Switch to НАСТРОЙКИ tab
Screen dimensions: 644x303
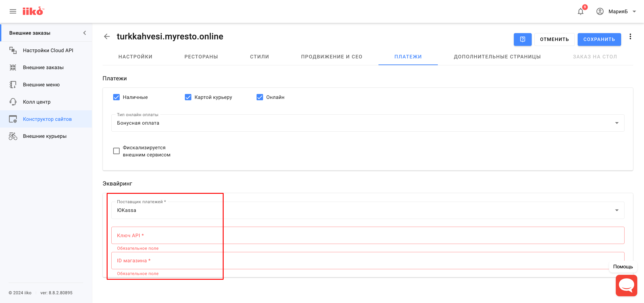tap(135, 57)
